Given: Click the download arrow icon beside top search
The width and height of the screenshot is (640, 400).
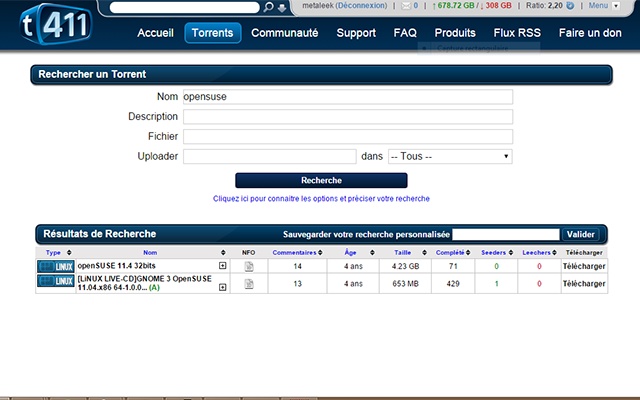Looking at the screenshot, I should point(282,8).
